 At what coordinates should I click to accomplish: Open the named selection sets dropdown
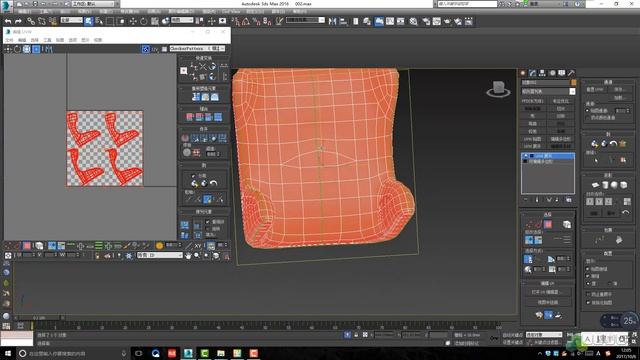click(x=305, y=20)
